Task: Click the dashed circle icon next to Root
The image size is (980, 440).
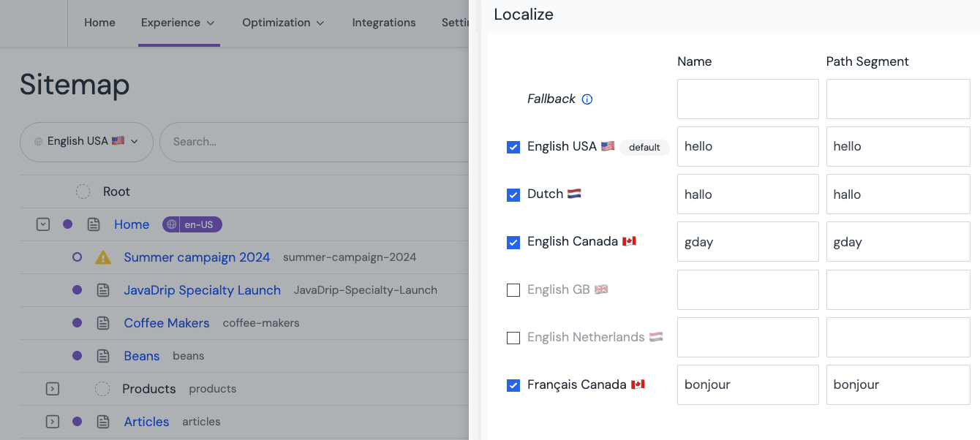Action: [x=83, y=191]
